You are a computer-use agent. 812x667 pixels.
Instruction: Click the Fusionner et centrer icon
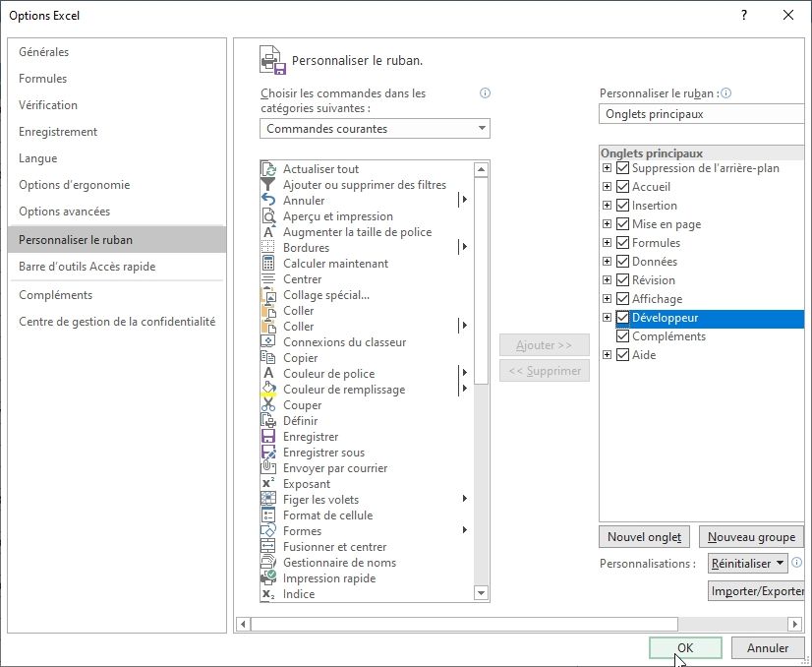click(268, 546)
